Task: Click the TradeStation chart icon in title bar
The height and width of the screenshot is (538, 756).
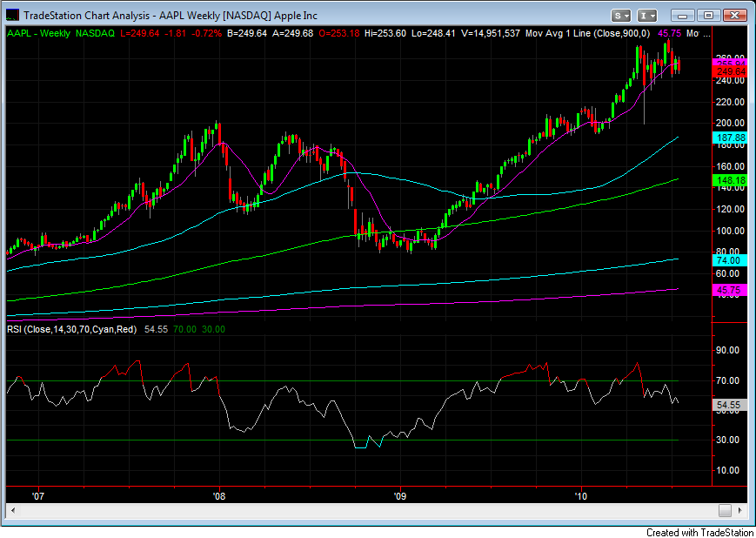Action: (x=13, y=16)
